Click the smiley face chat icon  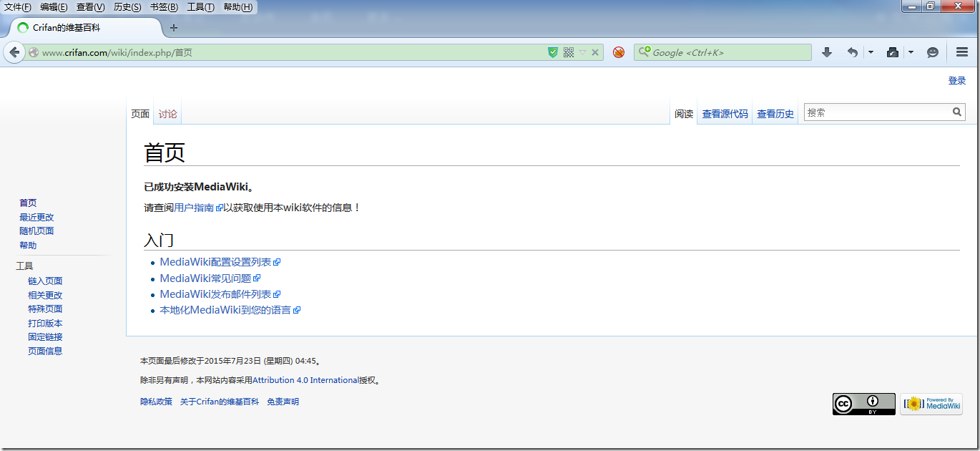coord(933,52)
